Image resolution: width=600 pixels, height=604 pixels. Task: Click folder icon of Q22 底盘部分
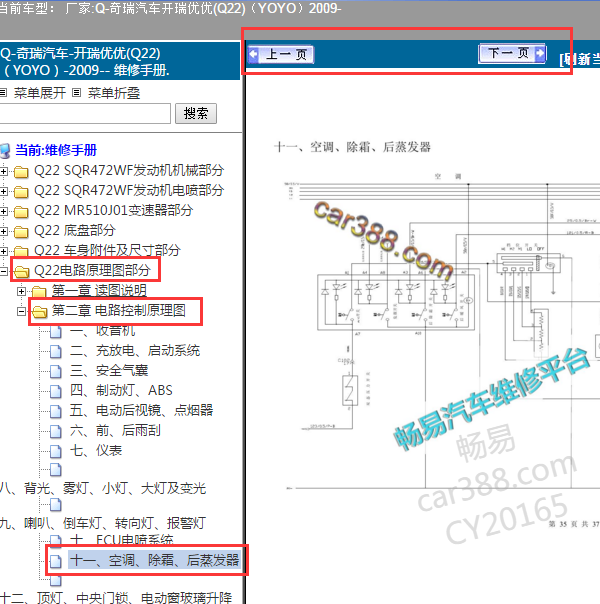tap(21, 232)
